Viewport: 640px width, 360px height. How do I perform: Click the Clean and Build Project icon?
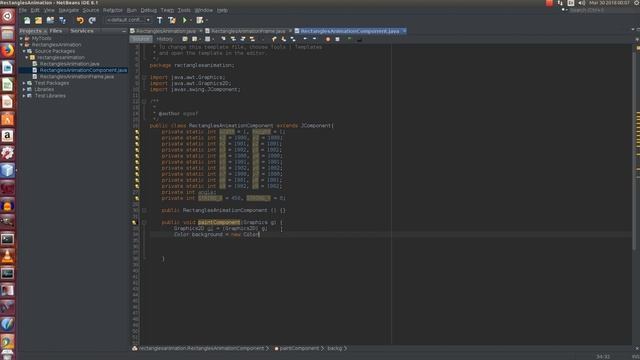click(172, 20)
